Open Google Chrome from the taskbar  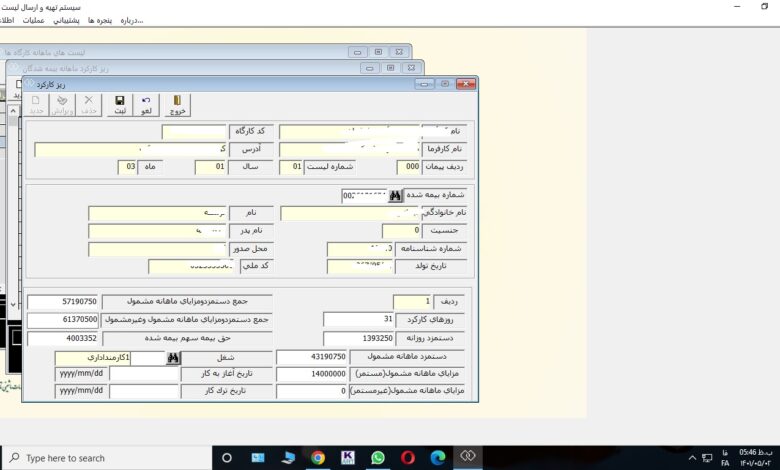[x=317, y=458]
